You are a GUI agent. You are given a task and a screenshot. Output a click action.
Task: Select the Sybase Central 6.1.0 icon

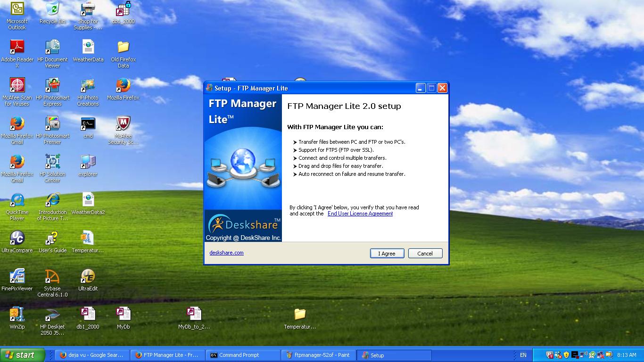pyautogui.click(x=52, y=277)
